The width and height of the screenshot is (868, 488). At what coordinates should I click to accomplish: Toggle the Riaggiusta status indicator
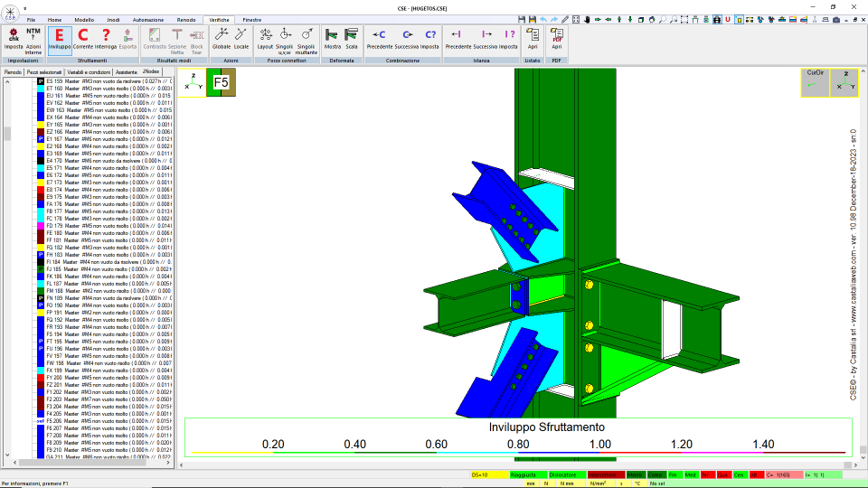(528, 474)
